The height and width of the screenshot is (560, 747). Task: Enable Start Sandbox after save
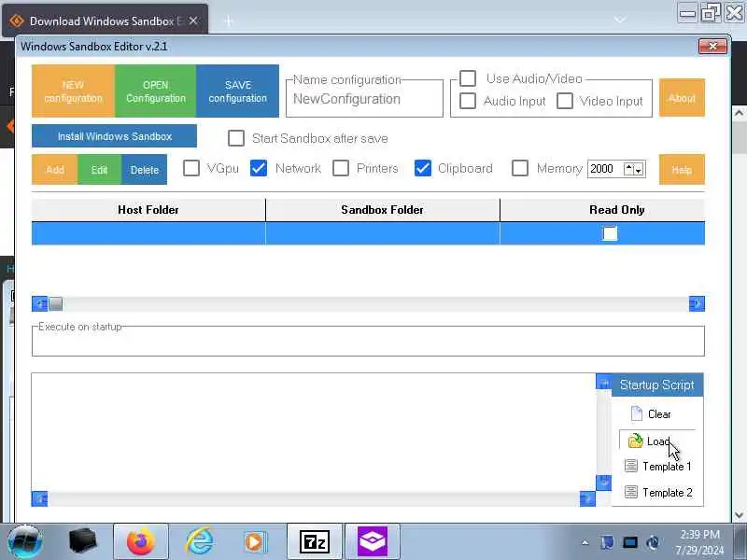(x=236, y=138)
